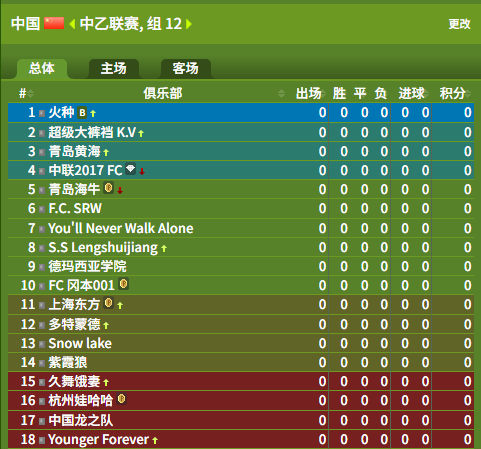The height and width of the screenshot is (449, 481).
Task: Click coin badge next to FC 冈本001
Action: pyautogui.click(x=123, y=284)
